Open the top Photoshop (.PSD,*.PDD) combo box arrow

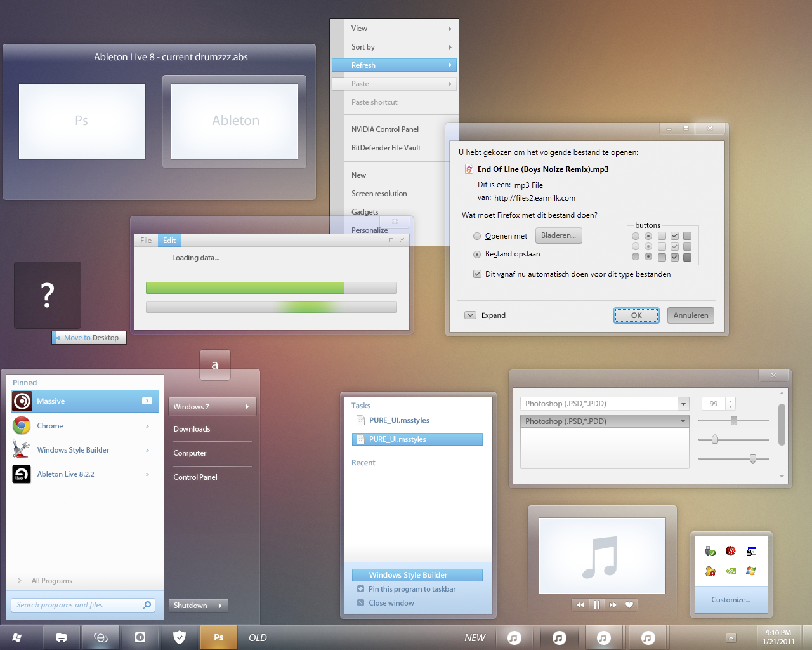click(683, 404)
